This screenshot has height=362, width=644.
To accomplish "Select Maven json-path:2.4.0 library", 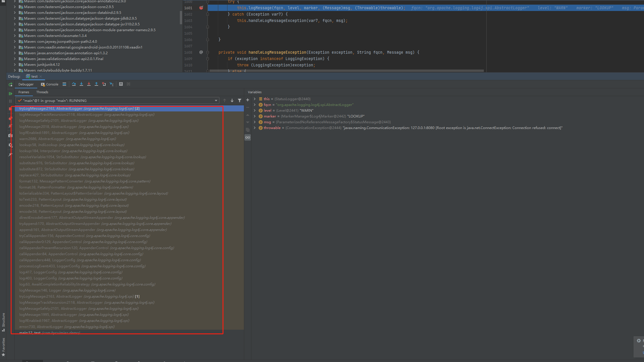I will pos(60,42).
